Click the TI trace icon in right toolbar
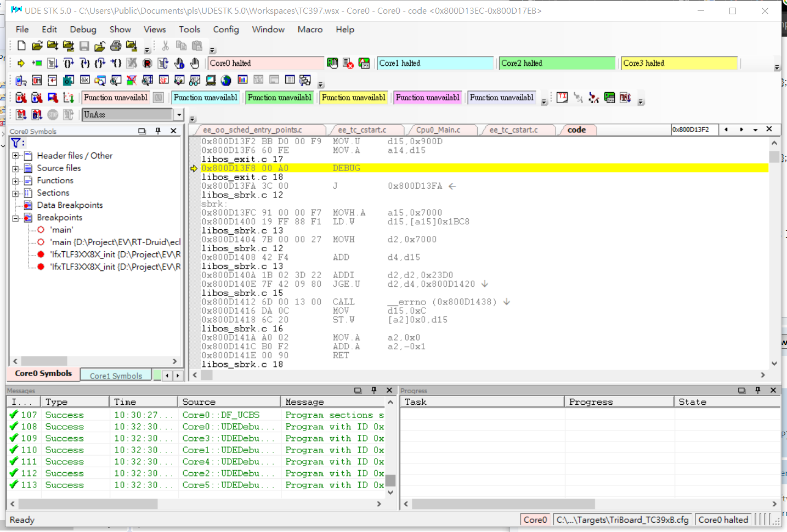Screen dimensions: 787x532 click(x=562, y=98)
